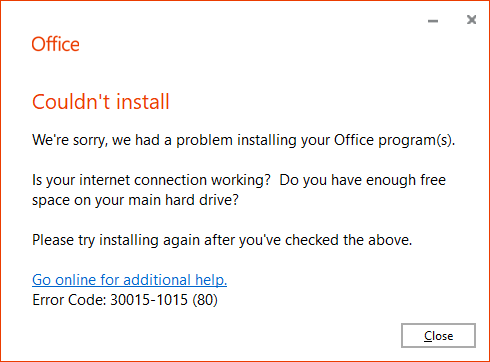Click the 'Please try installing again' line

click(222, 240)
